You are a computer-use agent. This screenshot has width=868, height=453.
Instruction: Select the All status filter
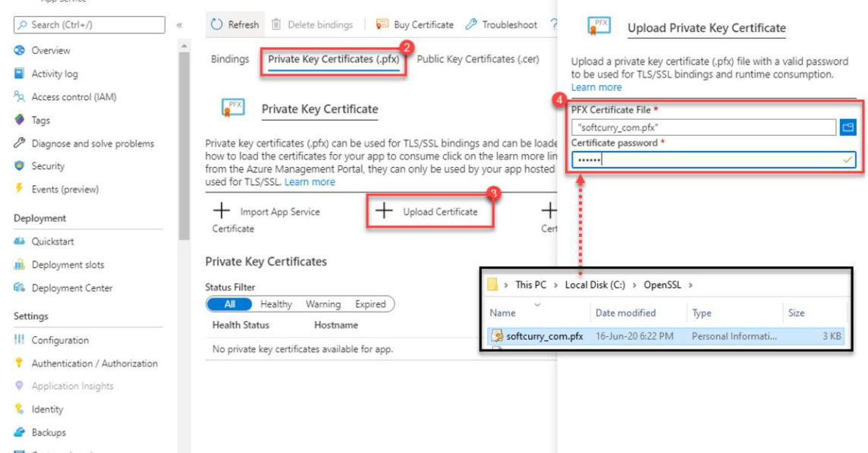[x=229, y=304]
